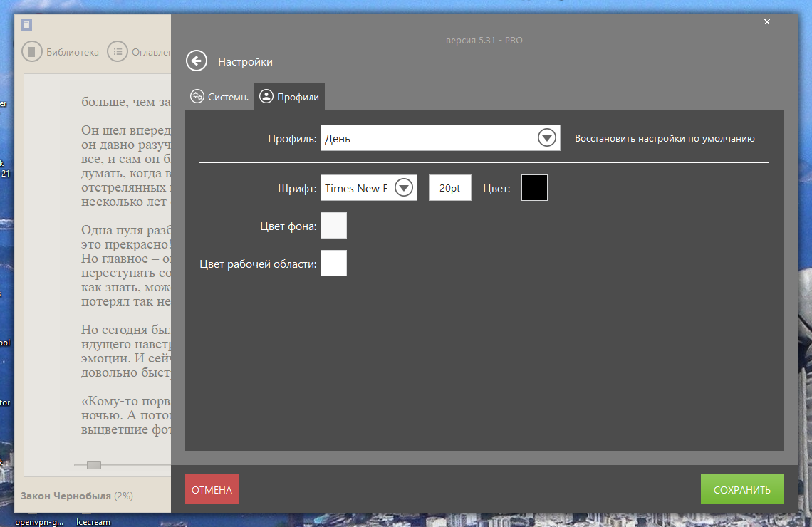Click Восстановить настройки по умолчанию link
The image size is (812, 527).
click(665, 139)
